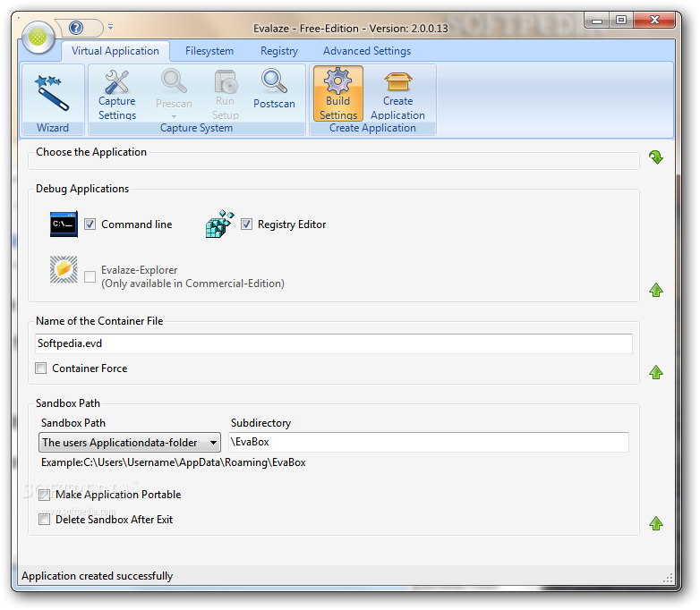
Task: Toggle Make Application Portable checkbox
Action: [x=44, y=495]
